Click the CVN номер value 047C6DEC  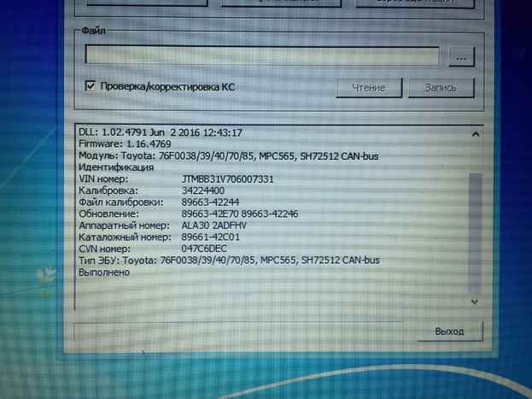tap(205, 249)
